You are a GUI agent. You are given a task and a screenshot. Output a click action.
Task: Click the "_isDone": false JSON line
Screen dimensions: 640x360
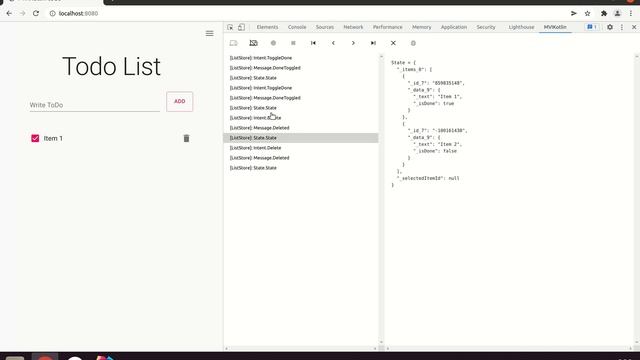pos(435,151)
